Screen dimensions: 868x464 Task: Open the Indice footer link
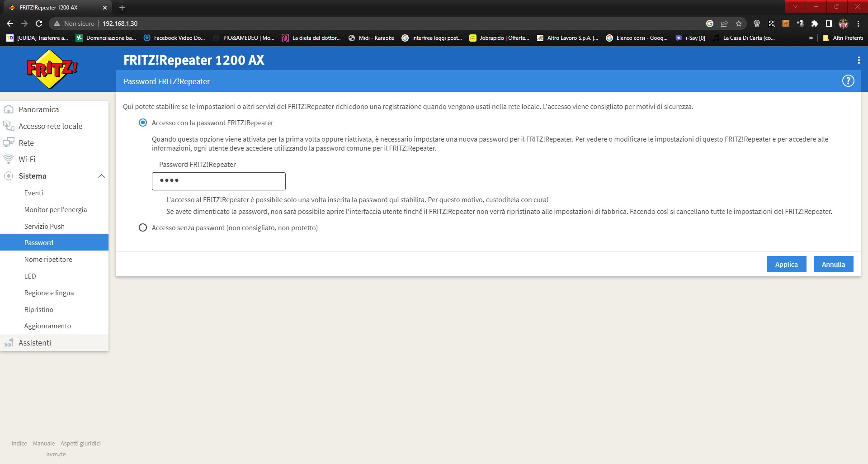[19, 443]
